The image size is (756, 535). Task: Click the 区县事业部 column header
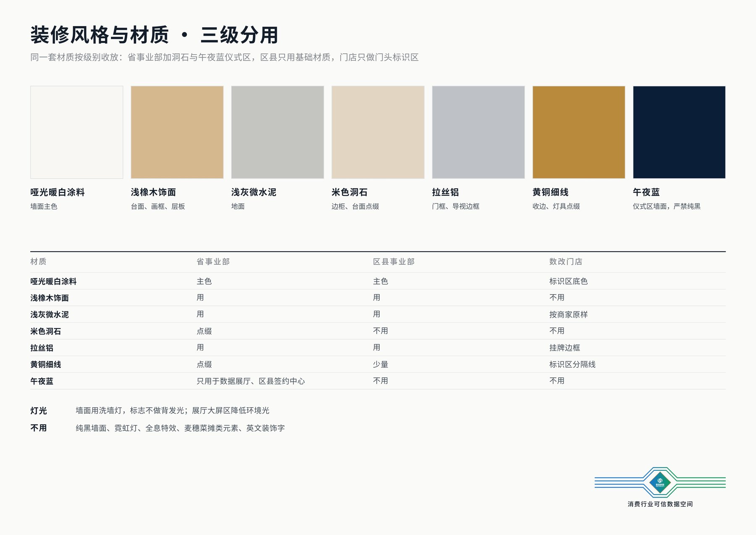click(394, 261)
